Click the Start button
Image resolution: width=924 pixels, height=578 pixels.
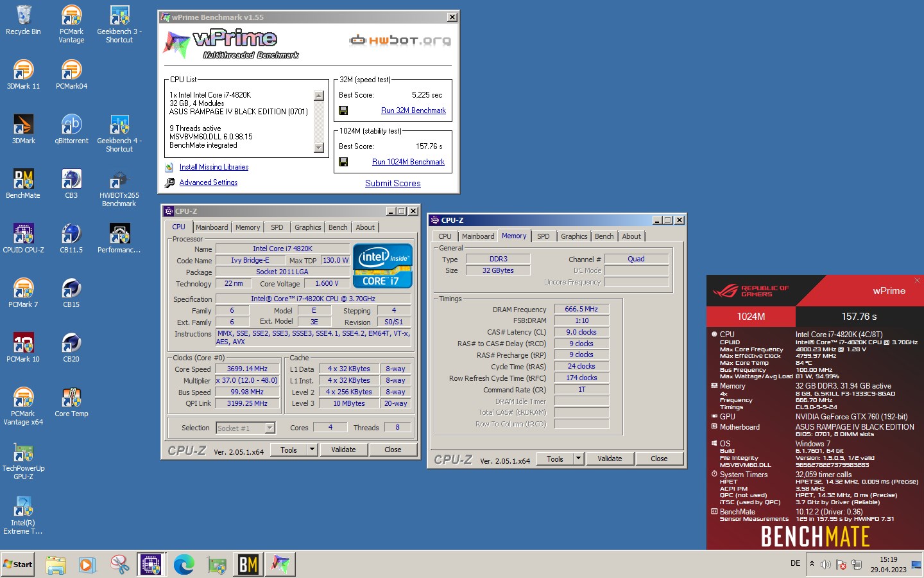point(17,565)
